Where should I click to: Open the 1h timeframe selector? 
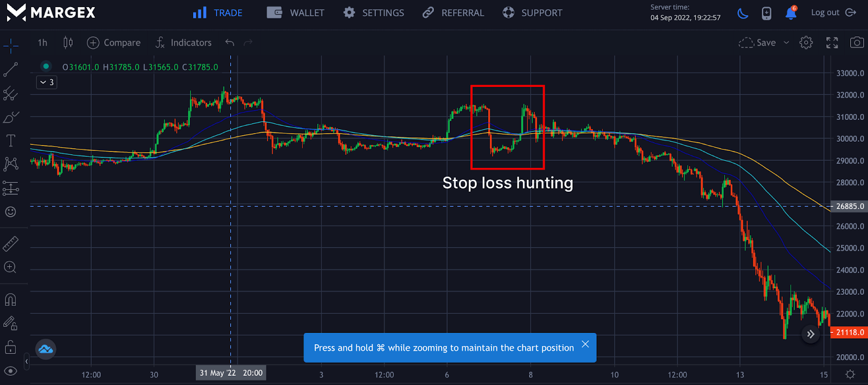(x=42, y=42)
